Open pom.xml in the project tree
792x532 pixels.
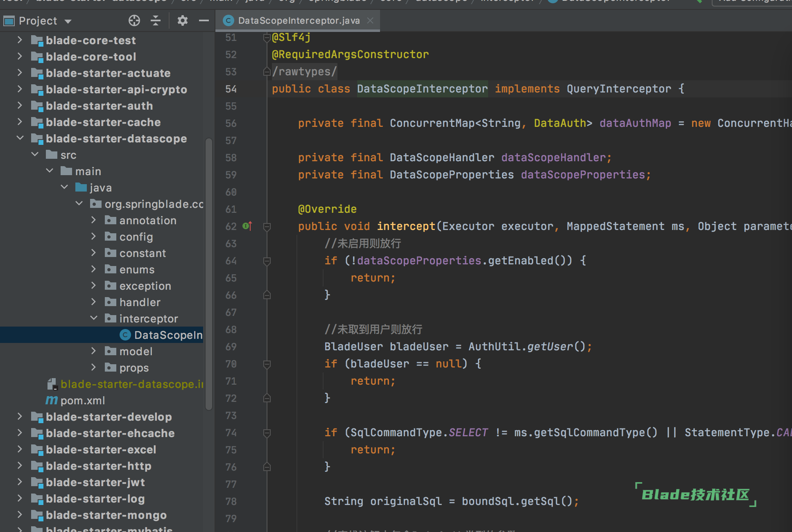click(82, 400)
